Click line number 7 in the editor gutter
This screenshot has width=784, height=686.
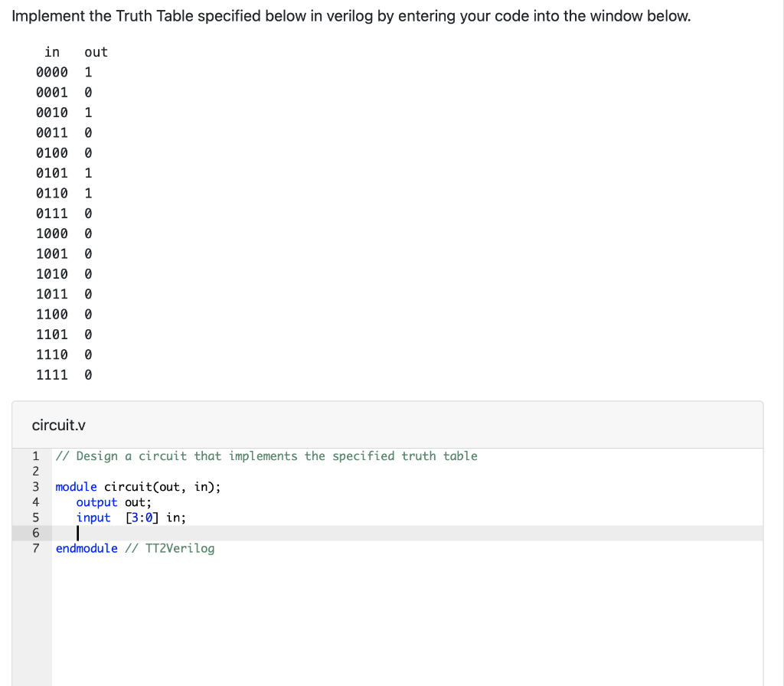tap(35, 548)
